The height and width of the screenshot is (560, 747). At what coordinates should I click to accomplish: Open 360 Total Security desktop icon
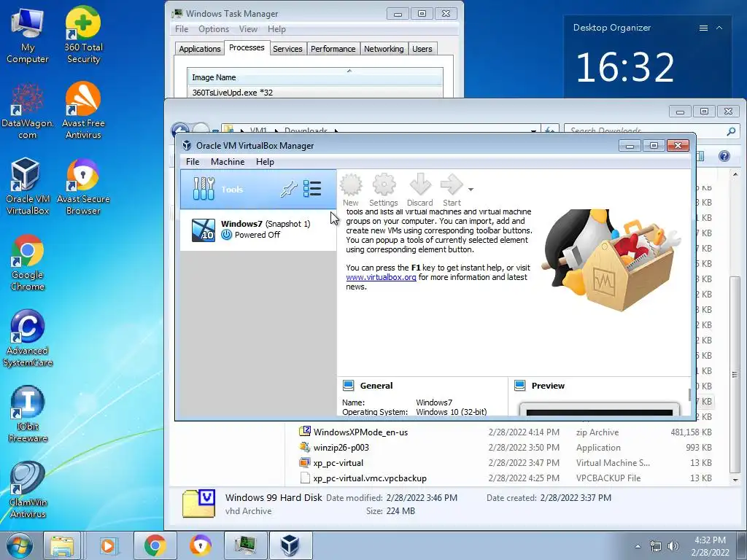tap(83, 36)
